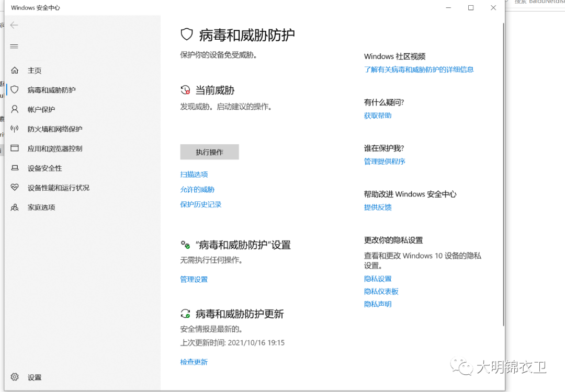Open 扫描选项 link
The image size is (565, 392).
tap(194, 174)
